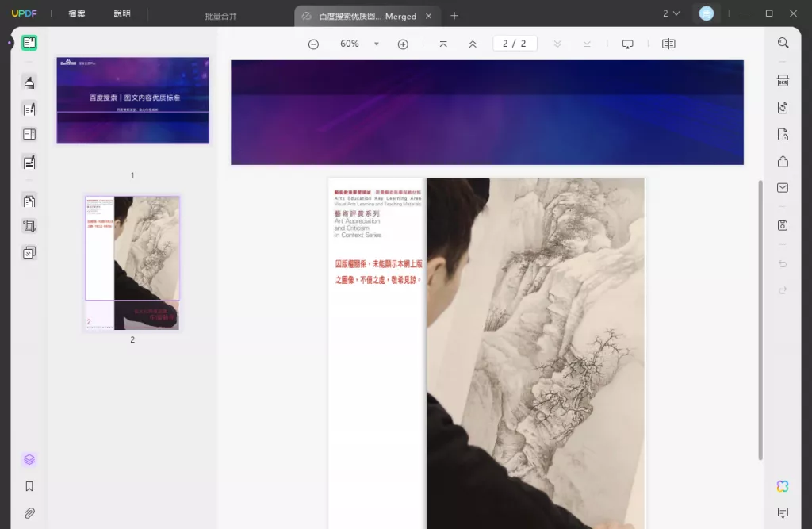Viewport: 812px width, 529px height.
Task: Open the Edit PDF tool
Action: [29, 109]
